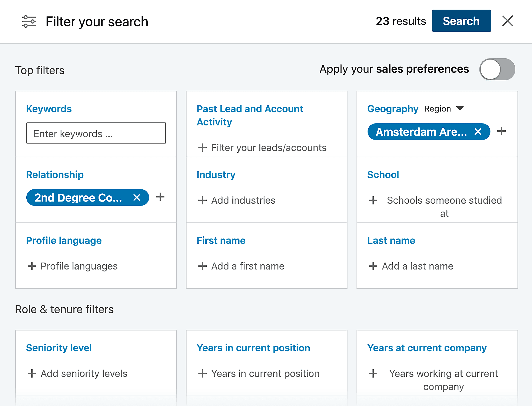Open the Industry filter heading link
The width and height of the screenshot is (532, 406).
coord(216,175)
